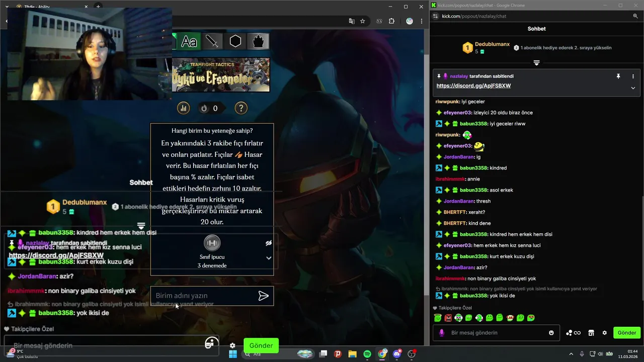Focus Bir mesaj gönderin field in Kick popout
Viewport: 644px width, 362px height.
pyautogui.click(x=497, y=333)
